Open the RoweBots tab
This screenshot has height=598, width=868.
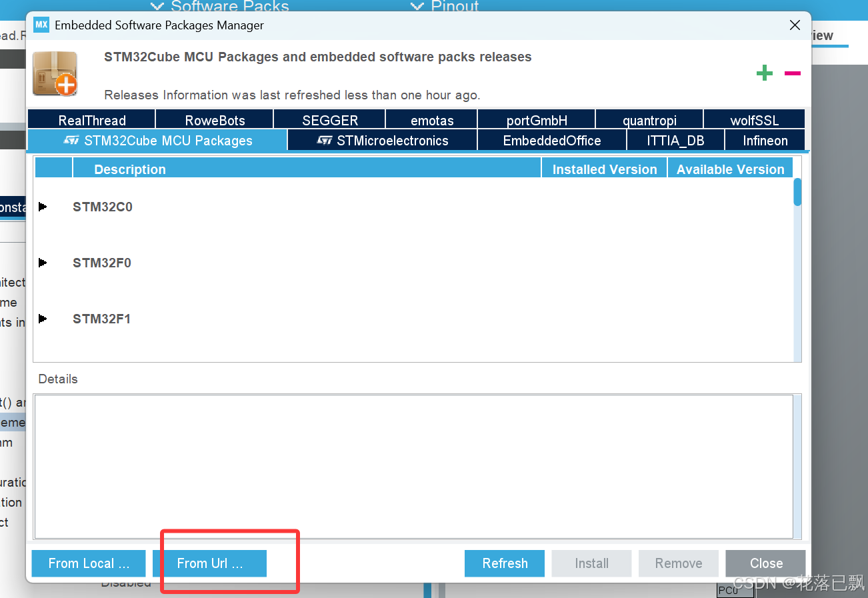click(215, 120)
